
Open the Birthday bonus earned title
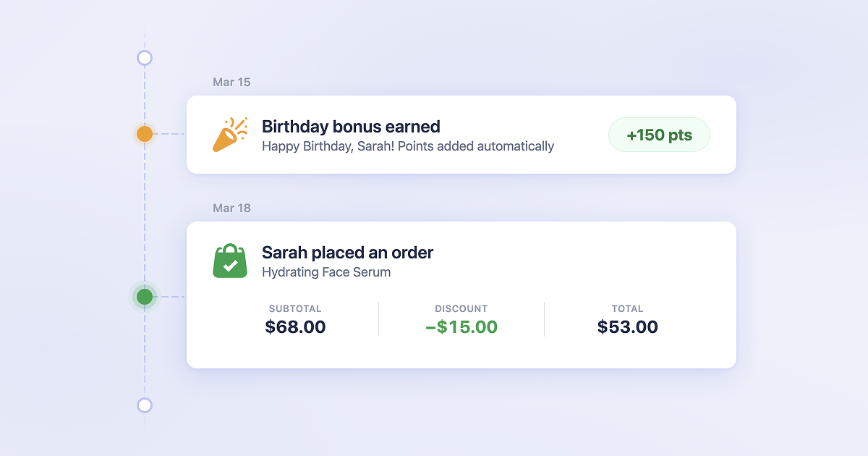(351, 127)
